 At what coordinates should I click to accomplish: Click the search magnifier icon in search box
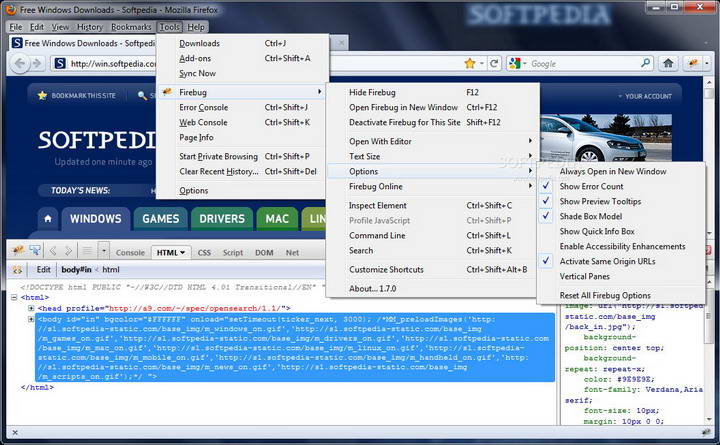click(x=646, y=62)
